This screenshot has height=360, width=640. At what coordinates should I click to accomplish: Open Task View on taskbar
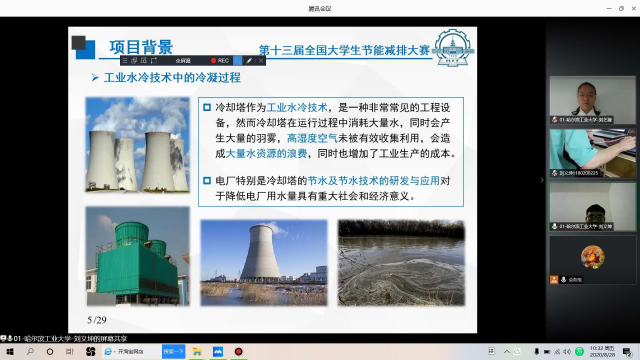coord(70,351)
